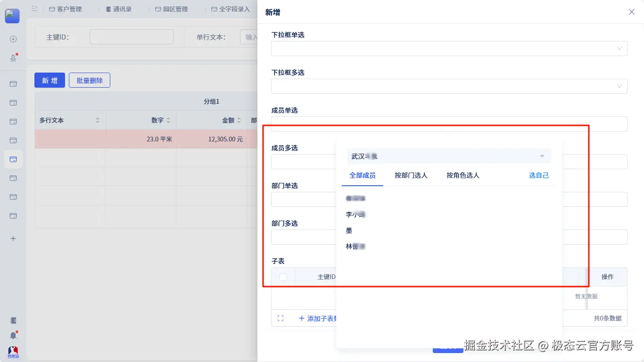This screenshot has height=362, width=644.
Task: Switch to 按角色选人 tab
Action: click(x=463, y=175)
